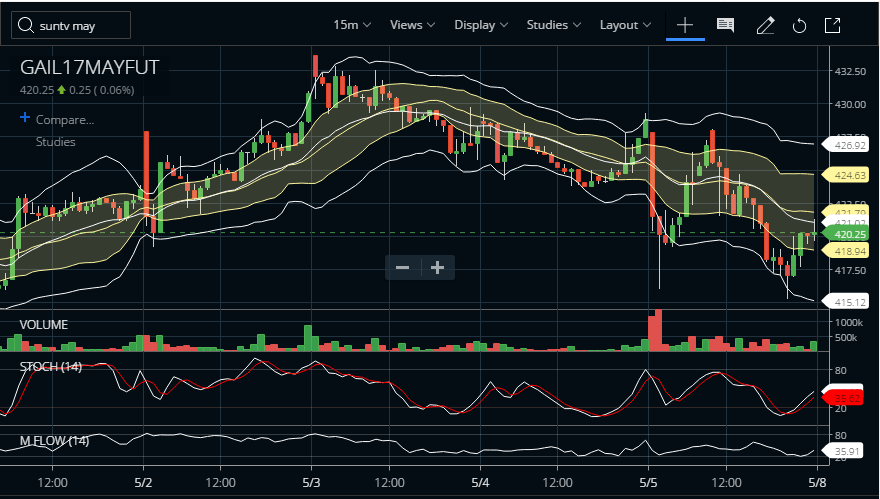Image resolution: width=880 pixels, height=499 pixels.
Task: Click the blue plus beside Compare
Action: click(x=25, y=117)
